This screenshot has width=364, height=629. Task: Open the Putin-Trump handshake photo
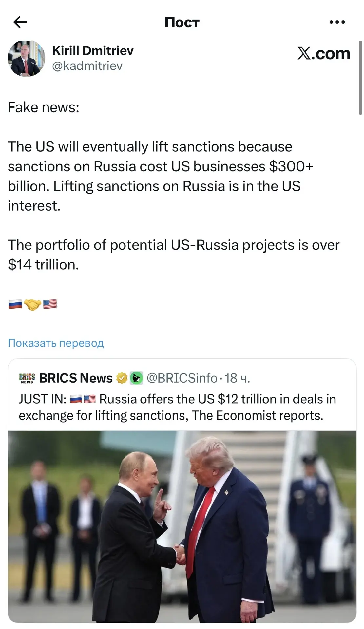[182, 526]
